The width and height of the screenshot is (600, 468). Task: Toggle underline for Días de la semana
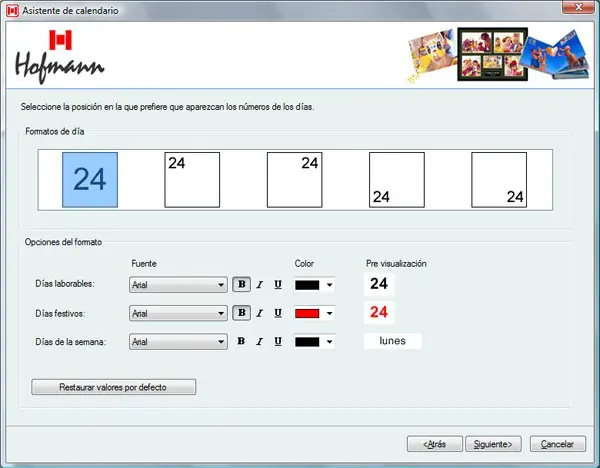pos(278,341)
